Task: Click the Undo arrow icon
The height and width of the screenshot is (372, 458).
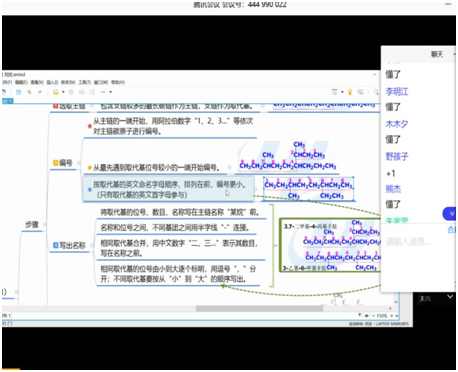Action: [x=29, y=92]
